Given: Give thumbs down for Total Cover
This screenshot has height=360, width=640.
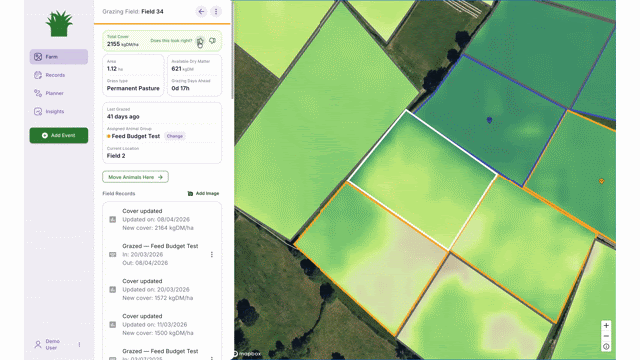Looking at the screenshot, I should [x=212, y=41].
